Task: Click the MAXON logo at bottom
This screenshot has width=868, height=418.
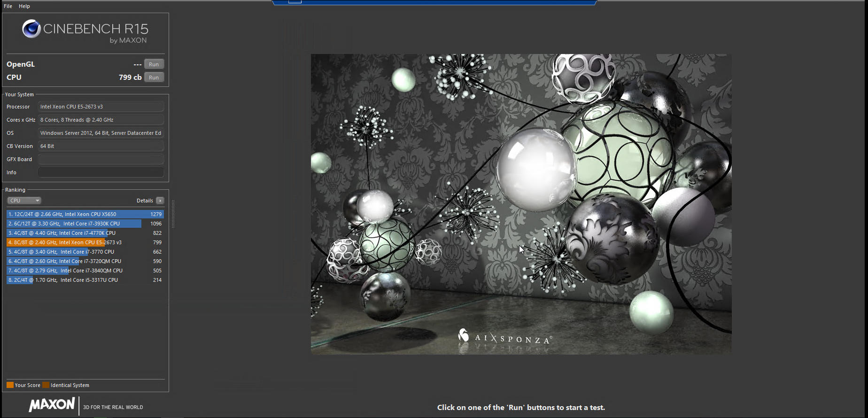Action: [x=52, y=405]
